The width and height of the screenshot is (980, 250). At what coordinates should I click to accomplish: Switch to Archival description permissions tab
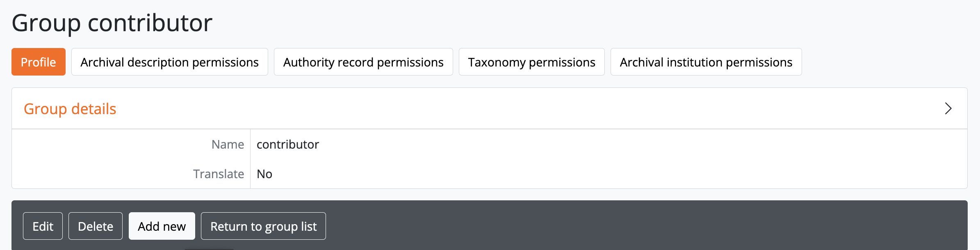(169, 62)
